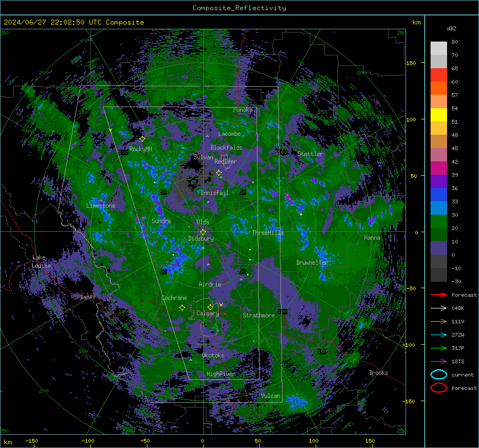Click the Ponoka city label
This screenshot has height=448, width=479.
click(x=243, y=110)
